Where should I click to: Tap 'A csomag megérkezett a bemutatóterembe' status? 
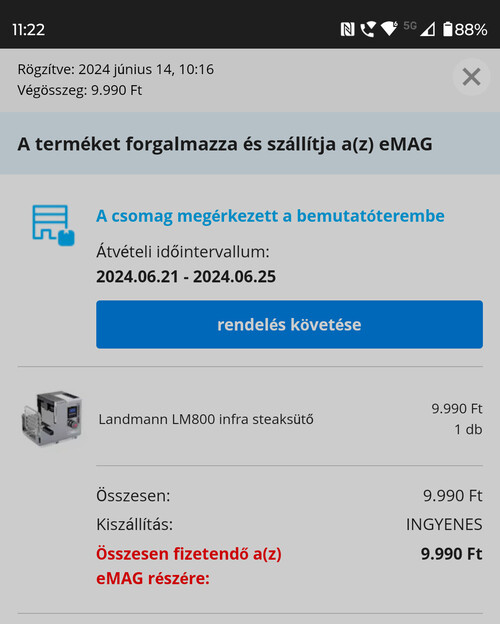click(270, 216)
